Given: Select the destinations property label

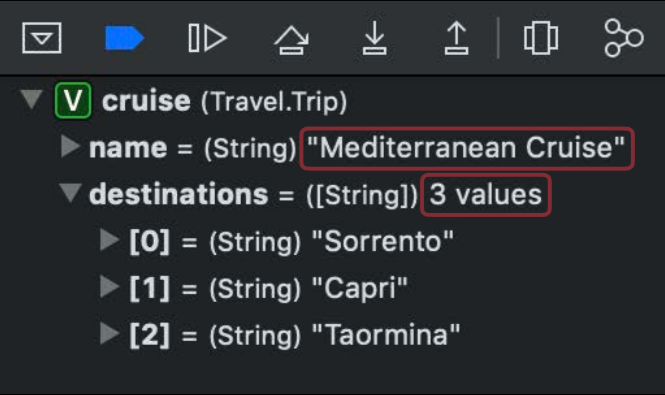Looking at the screenshot, I should [179, 194].
